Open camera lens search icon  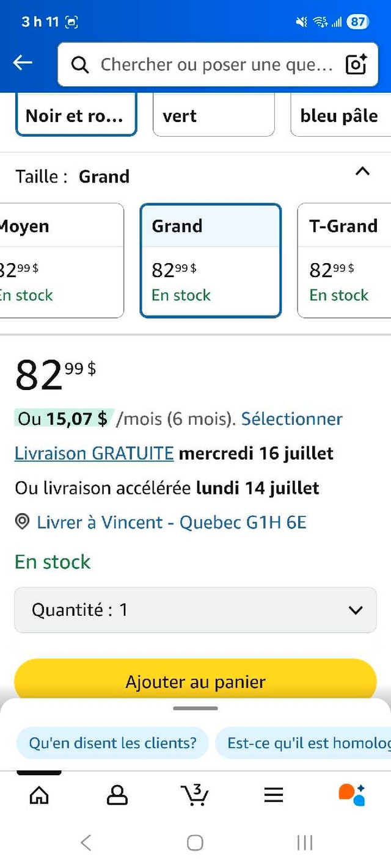click(x=356, y=64)
